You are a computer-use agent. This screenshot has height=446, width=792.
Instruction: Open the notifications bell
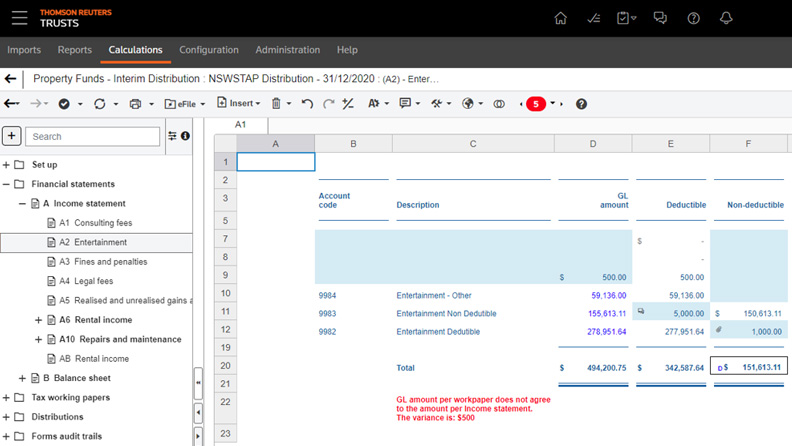point(726,18)
